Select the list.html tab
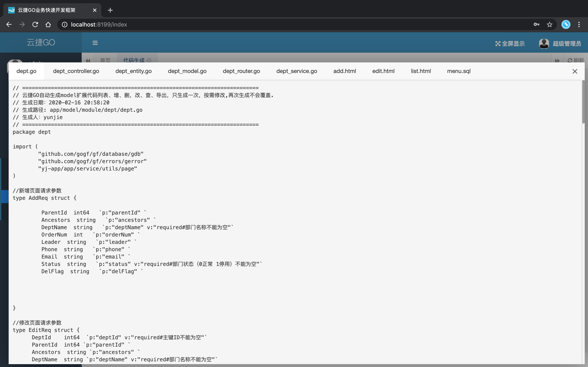Viewport: 588px width, 367px height. tap(421, 71)
